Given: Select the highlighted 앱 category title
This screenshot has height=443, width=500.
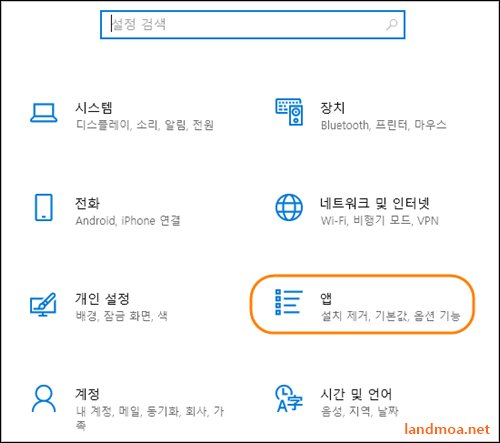Looking at the screenshot, I should (x=326, y=299).
